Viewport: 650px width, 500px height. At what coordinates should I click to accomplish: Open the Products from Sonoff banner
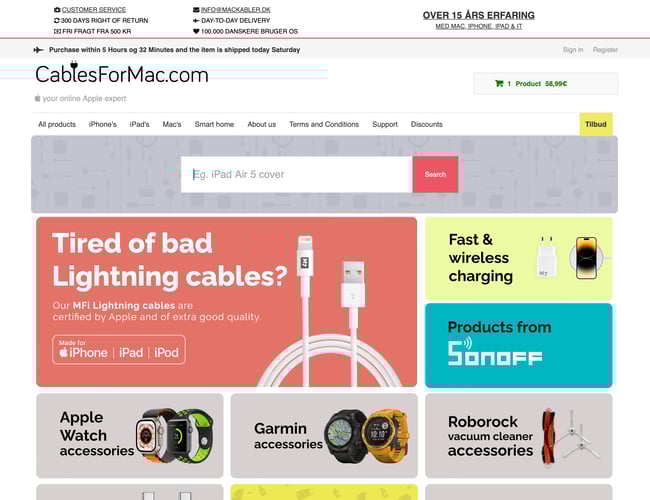pos(519,345)
